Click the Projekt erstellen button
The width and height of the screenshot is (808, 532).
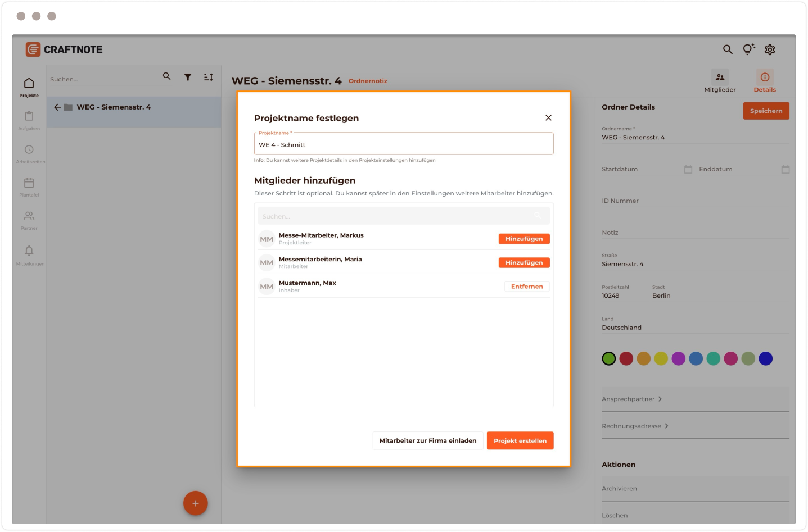(x=520, y=441)
